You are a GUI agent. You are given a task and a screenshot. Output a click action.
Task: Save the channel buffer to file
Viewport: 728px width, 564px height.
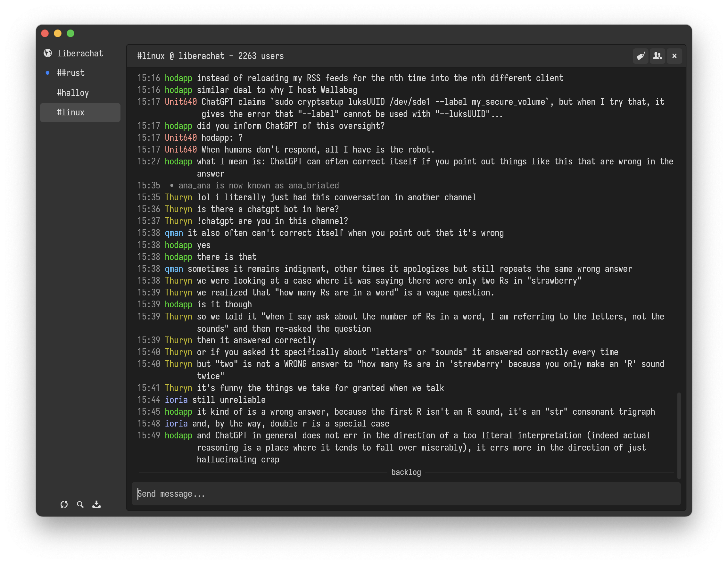[96, 505]
